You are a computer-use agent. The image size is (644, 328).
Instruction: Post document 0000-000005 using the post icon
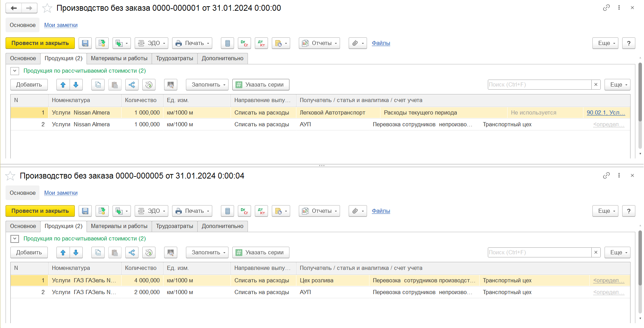tap(102, 211)
